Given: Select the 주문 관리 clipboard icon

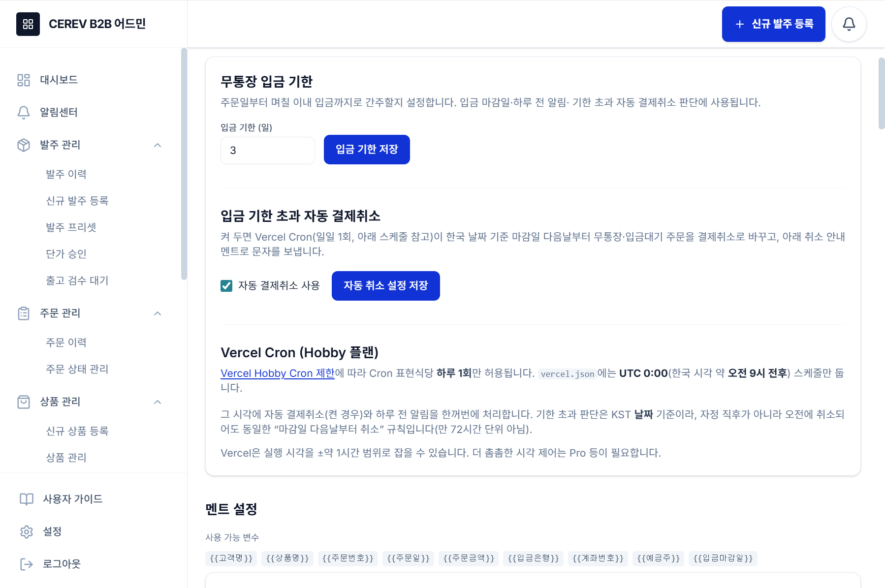Looking at the screenshot, I should [24, 313].
